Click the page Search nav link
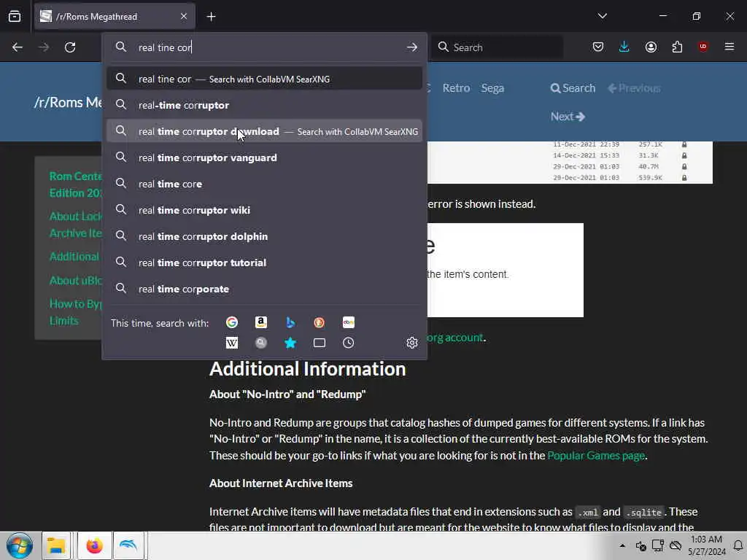Screen dimensions: 747x560 [x=573, y=88]
